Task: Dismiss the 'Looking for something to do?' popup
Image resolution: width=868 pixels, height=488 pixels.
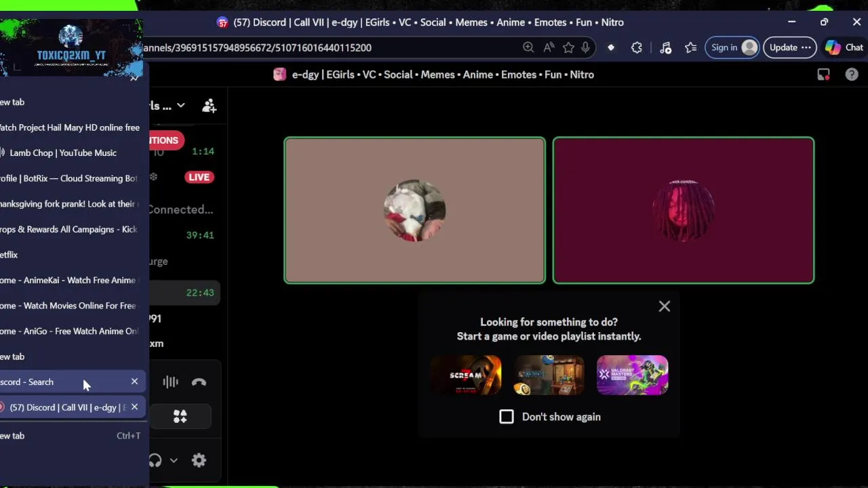Action: (x=665, y=306)
